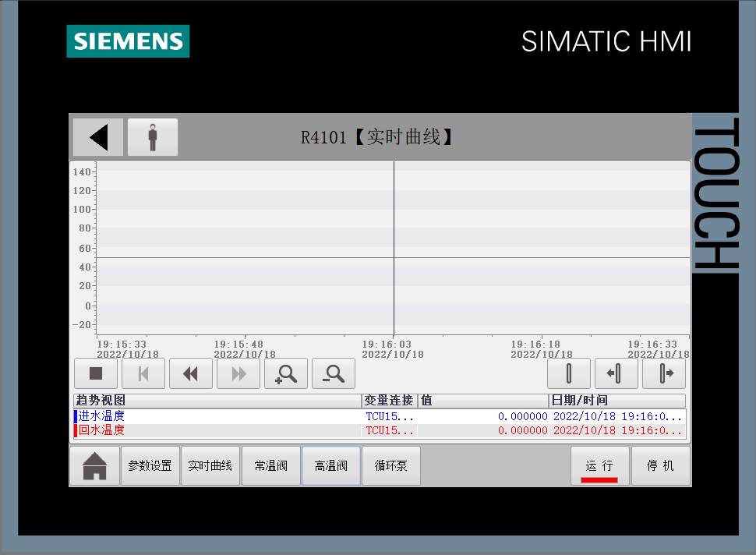The image size is (756, 555).
Task: Click the 趋势视图 column header
Action: pos(217,401)
